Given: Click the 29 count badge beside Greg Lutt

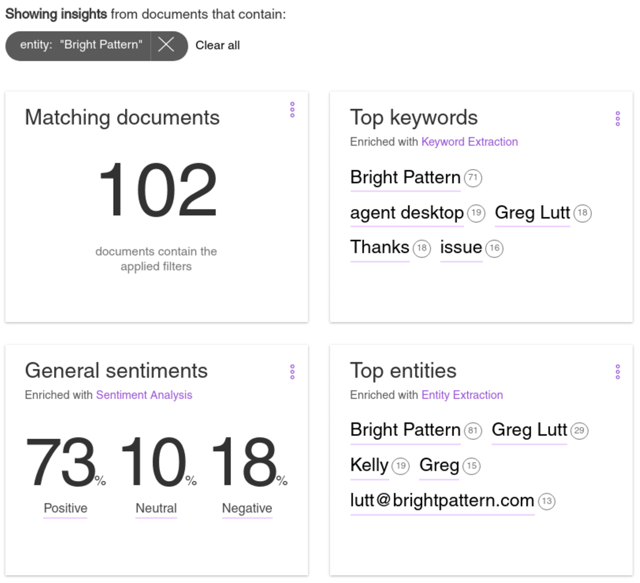Looking at the screenshot, I should 579,431.
